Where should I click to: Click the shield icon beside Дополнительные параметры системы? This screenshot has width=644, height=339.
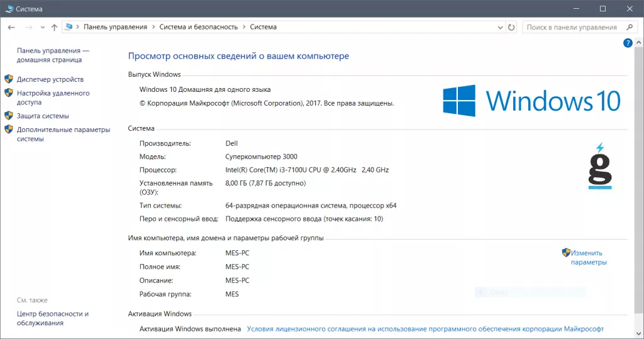(x=9, y=129)
